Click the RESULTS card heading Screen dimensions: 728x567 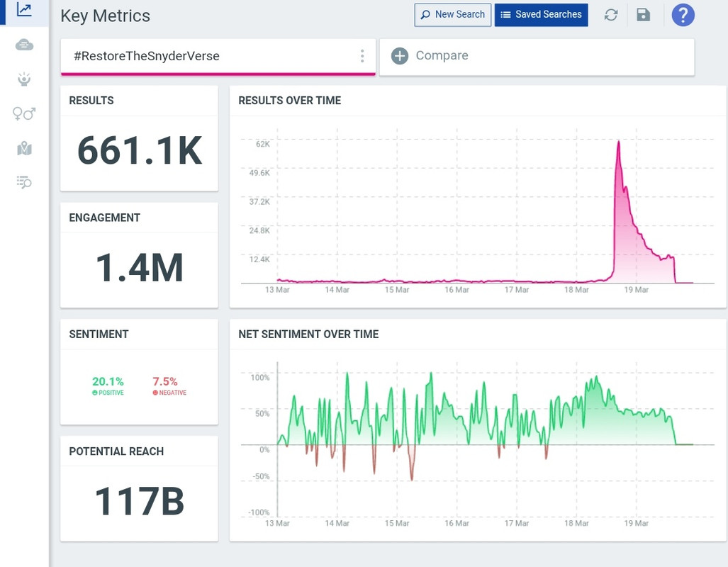[x=91, y=101]
